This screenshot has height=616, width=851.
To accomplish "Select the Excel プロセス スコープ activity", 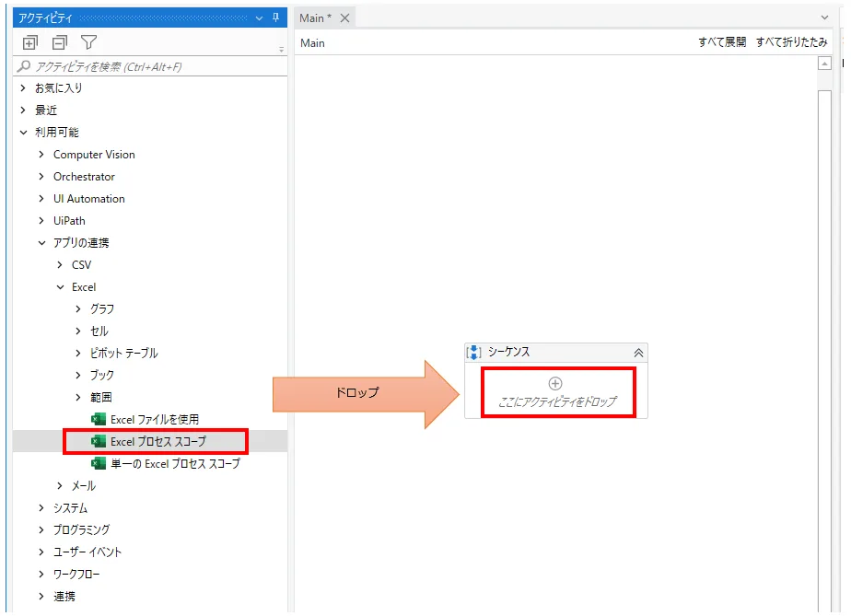I will pyautogui.click(x=157, y=442).
